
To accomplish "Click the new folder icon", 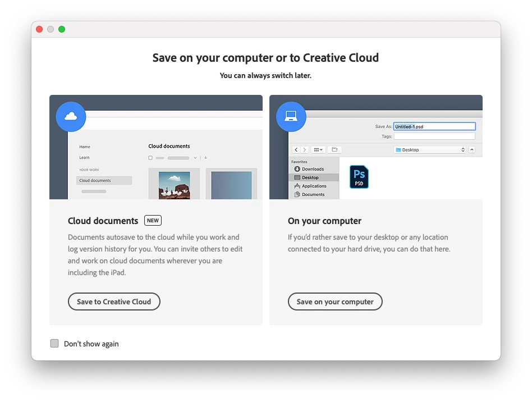I will tap(334, 150).
